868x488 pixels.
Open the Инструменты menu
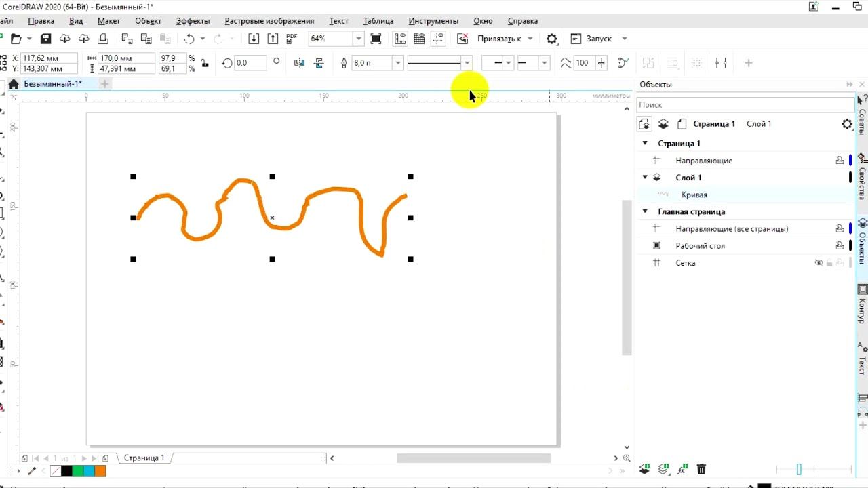click(x=433, y=21)
